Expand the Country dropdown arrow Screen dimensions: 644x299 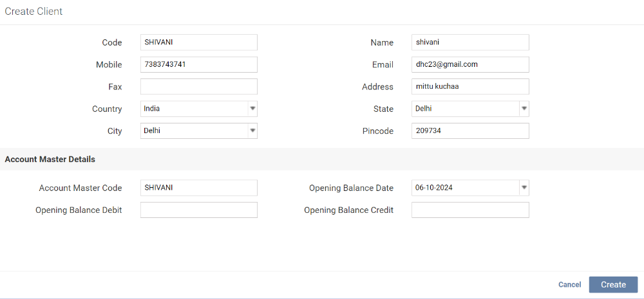coord(252,109)
